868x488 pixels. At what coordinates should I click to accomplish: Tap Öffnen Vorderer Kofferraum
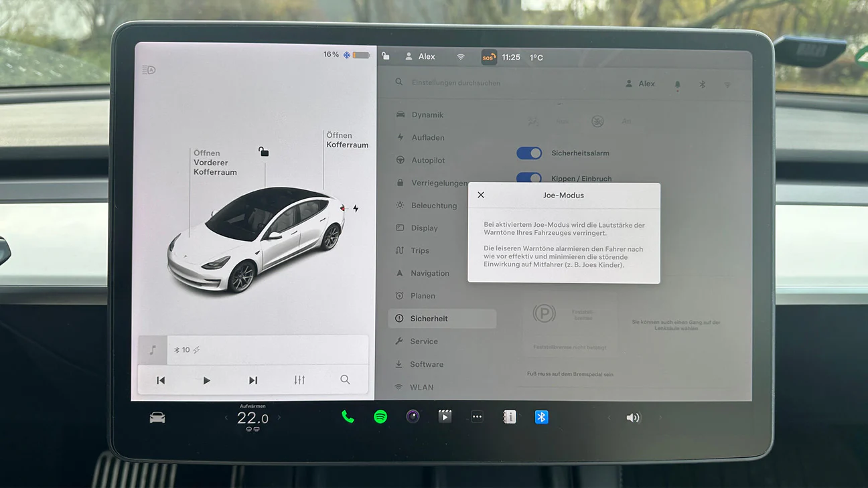[215, 163]
